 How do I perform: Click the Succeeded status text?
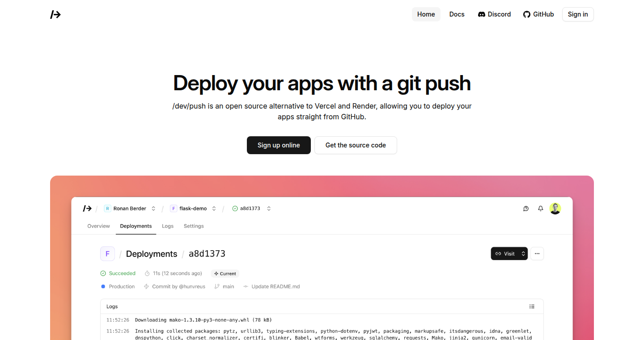[x=122, y=273]
